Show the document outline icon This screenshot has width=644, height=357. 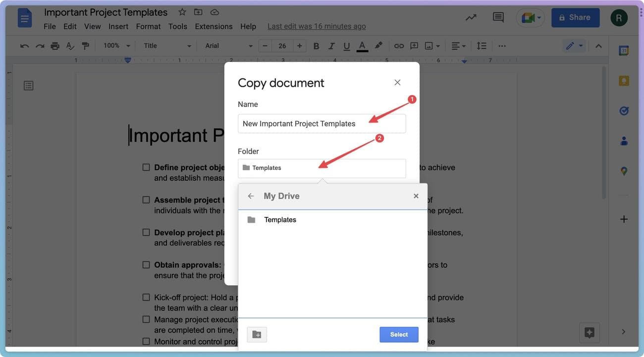tap(29, 86)
